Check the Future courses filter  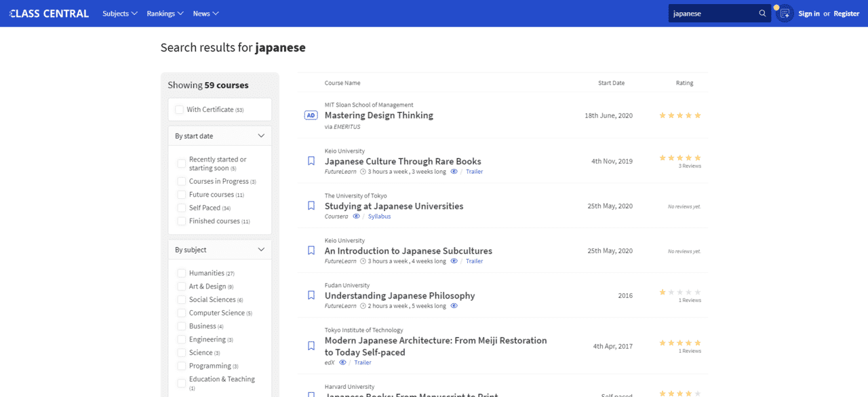point(182,195)
